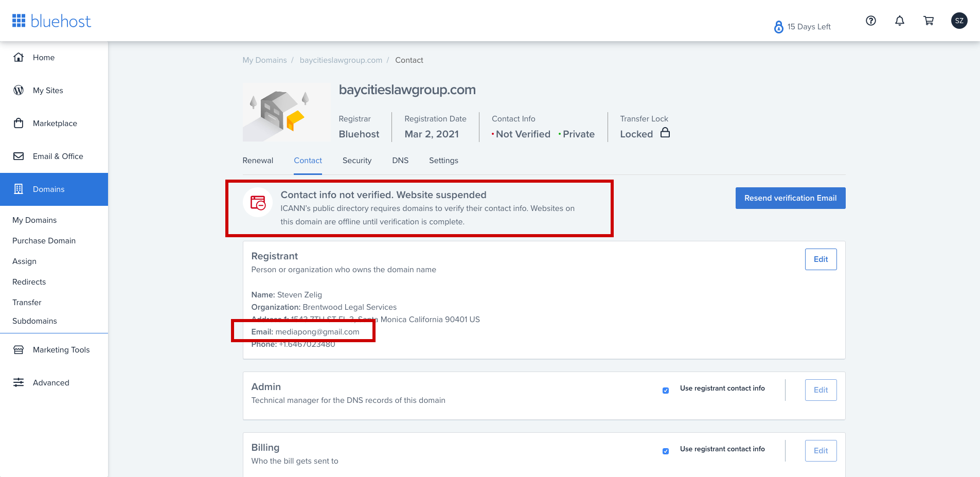Switch to the DNS tab

point(400,161)
